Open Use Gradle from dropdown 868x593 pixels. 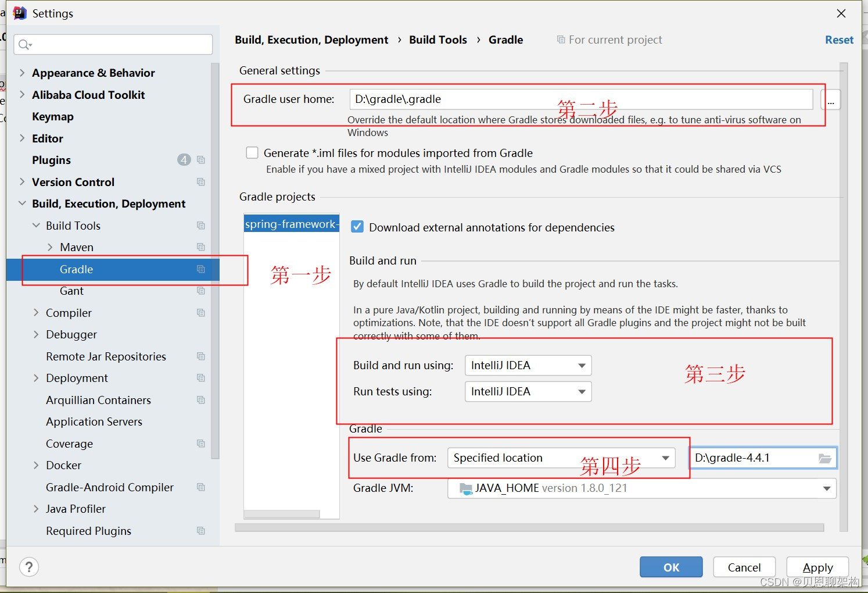561,458
